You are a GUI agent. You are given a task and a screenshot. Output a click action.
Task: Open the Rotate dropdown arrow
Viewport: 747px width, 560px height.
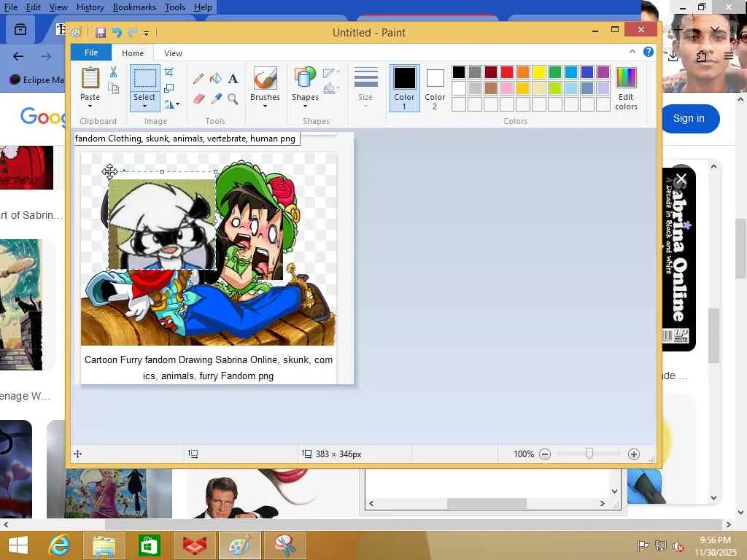tap(178, 104)
